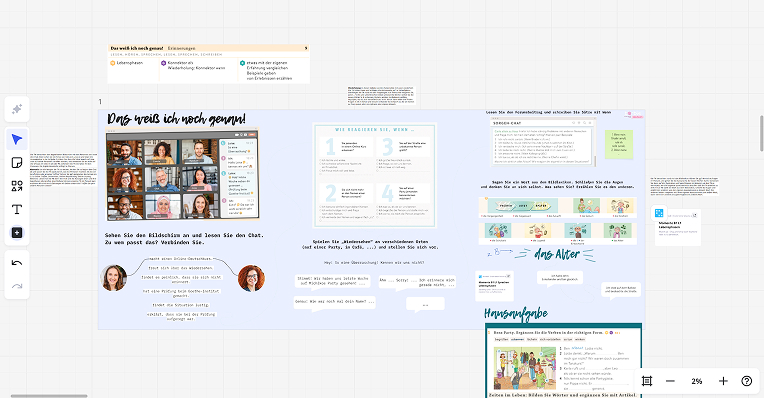Click the 2% zoom level indicator
Screen dimensions: 764x398
click(x=697, y=381)
